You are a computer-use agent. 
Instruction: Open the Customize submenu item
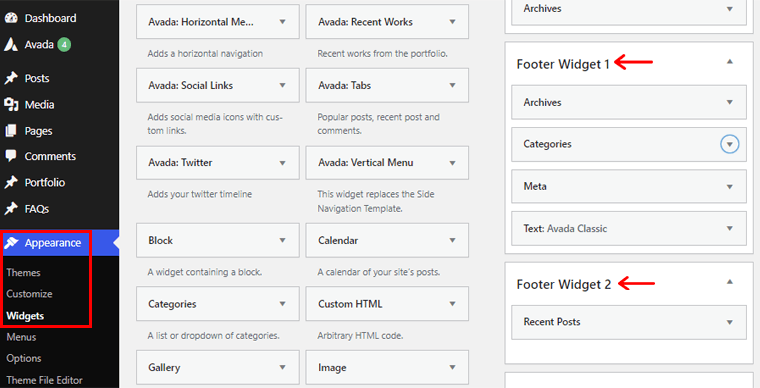(29, 294)
